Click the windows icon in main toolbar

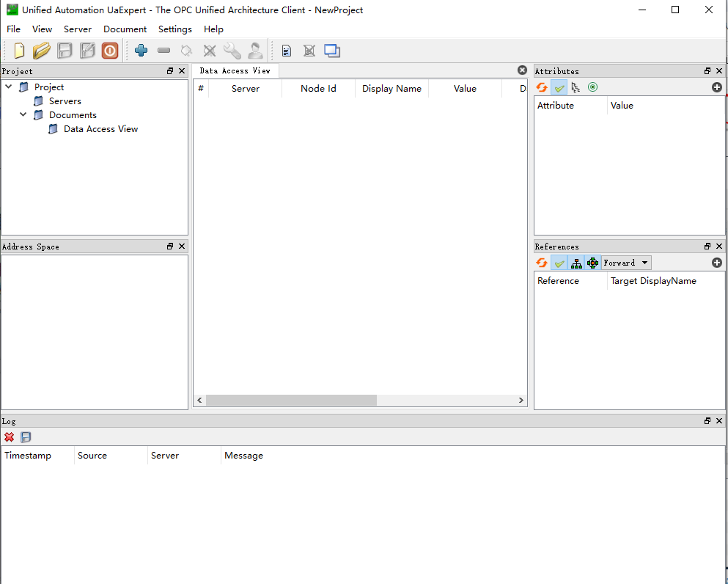click(332, 51)
